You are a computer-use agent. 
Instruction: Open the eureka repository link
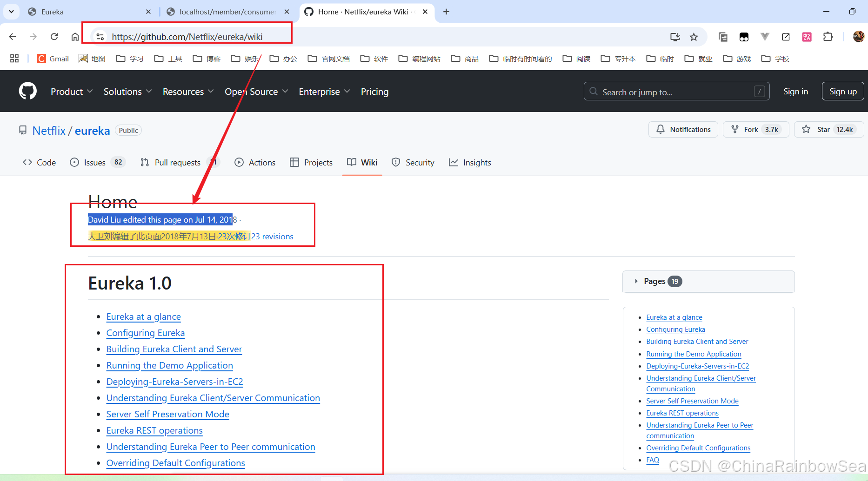92,131
